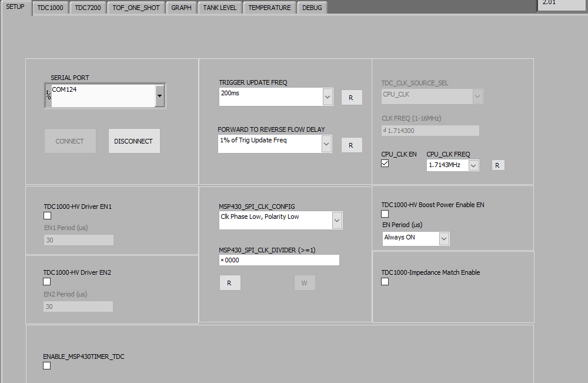Click the EN1 Period (us) field
The width and height of the screenshot is (588, 383).
(x=79, y=240)
